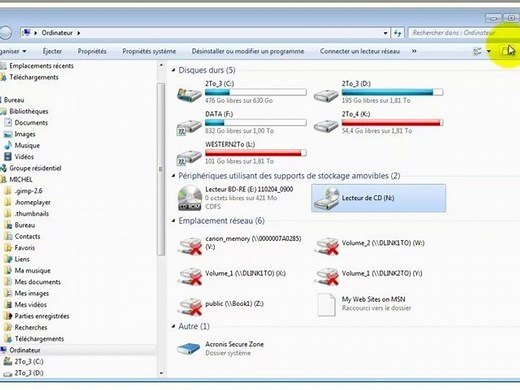Image resolution: width=520 pixels, height=390 pixels.
Task: Click Éjecter in the toolbar
Action: coord(52,51)
